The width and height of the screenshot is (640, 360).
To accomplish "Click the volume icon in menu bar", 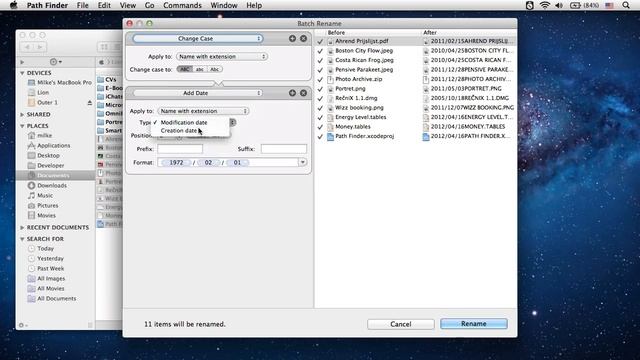I will tap(559, 5).
